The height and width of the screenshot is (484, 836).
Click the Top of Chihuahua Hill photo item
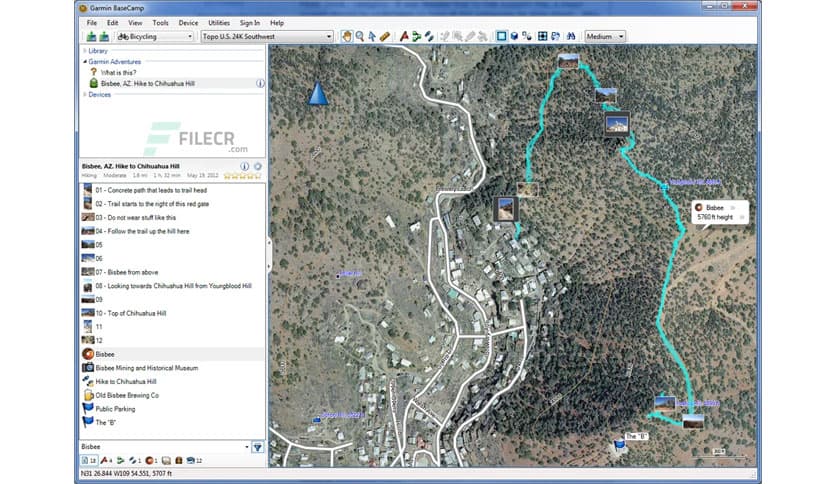point(130,313)
